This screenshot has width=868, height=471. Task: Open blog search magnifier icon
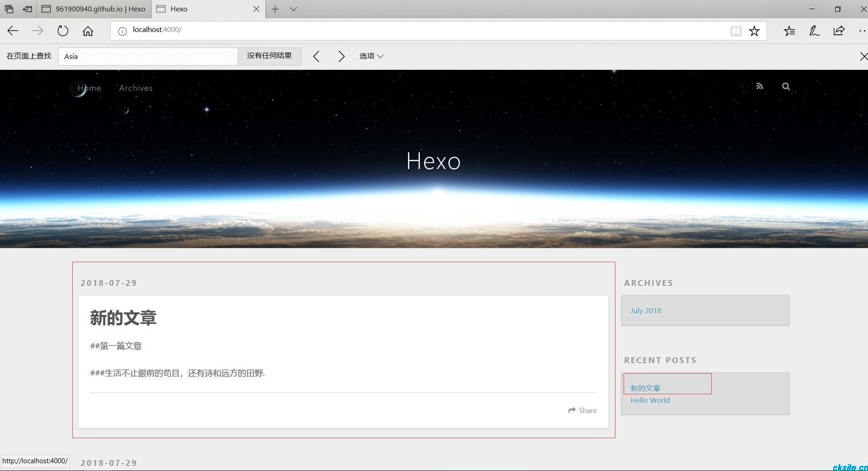(786, 86)
